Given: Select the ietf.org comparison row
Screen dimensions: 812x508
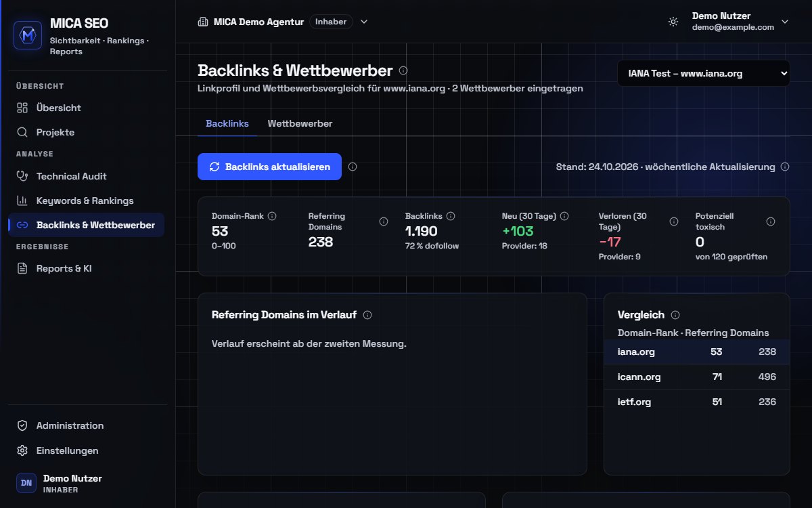Looking at the screenshot, I should [x=697, y=402].
